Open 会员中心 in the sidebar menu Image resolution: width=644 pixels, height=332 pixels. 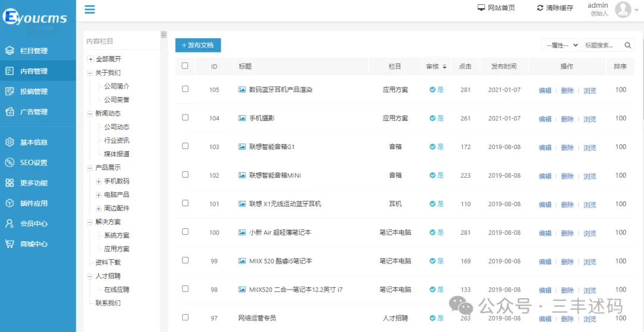pos(38,224)
